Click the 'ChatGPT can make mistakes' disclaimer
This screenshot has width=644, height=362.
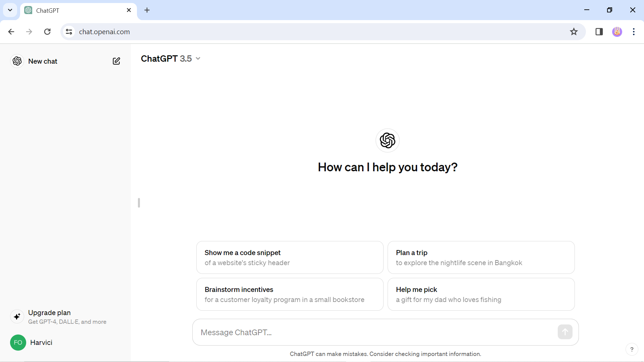coord(385,354)
